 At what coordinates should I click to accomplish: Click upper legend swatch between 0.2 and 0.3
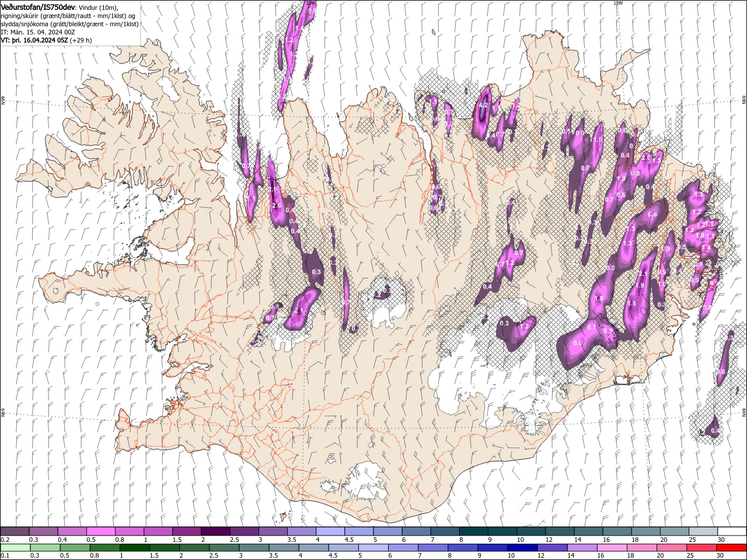click(15, 531)
